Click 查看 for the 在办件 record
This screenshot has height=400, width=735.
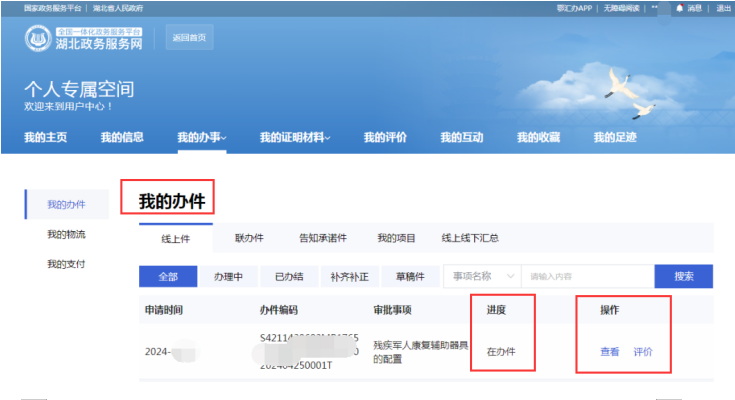click(x=609, y=352)
